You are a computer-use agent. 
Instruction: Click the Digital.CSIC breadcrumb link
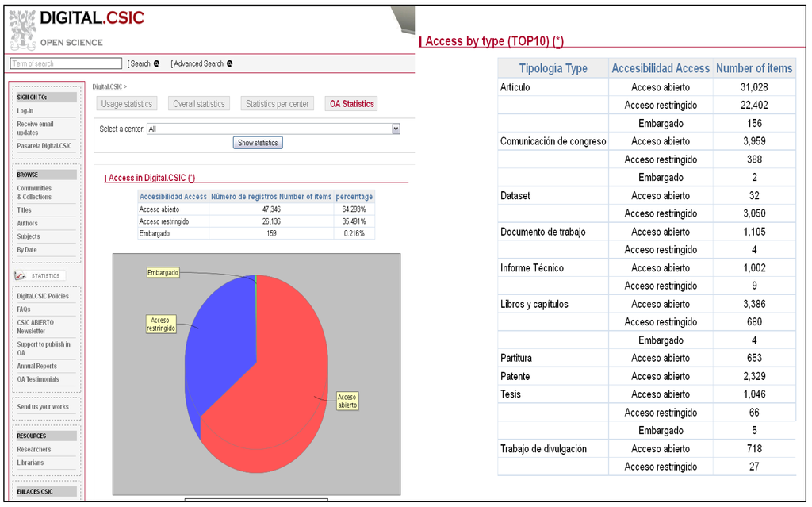(107, 86)
